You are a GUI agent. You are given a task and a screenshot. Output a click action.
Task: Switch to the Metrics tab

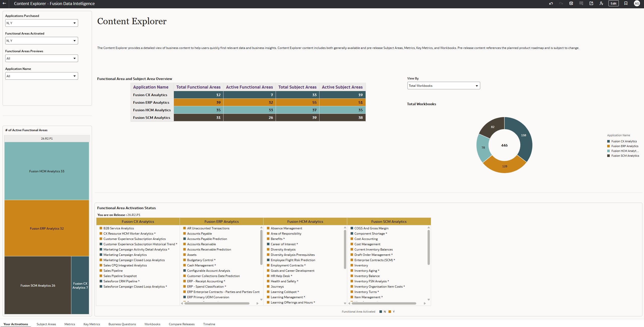coord(70,324)
